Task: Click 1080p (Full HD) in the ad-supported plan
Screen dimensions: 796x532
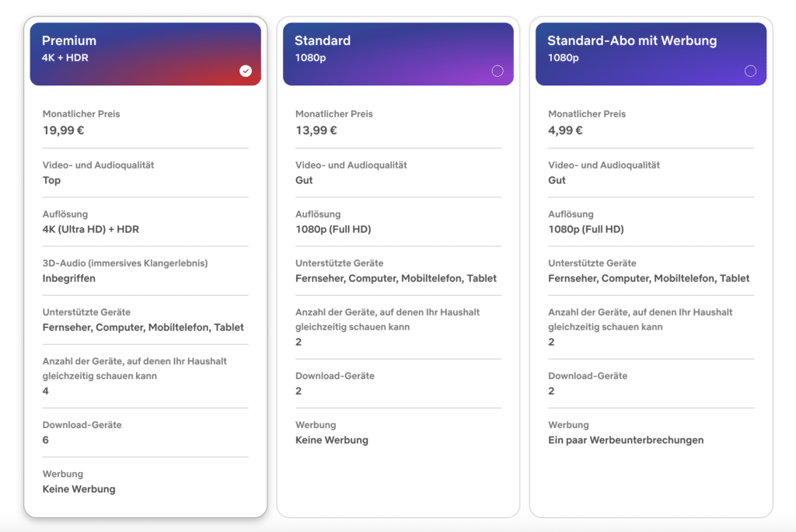Action: point(586,229)
